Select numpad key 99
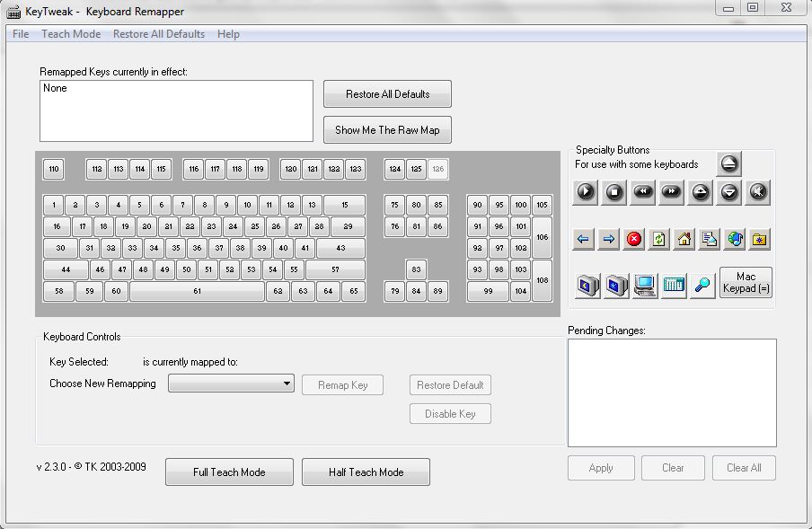The width and height of the screenshot is (812, 529). (x=488, y=291)
